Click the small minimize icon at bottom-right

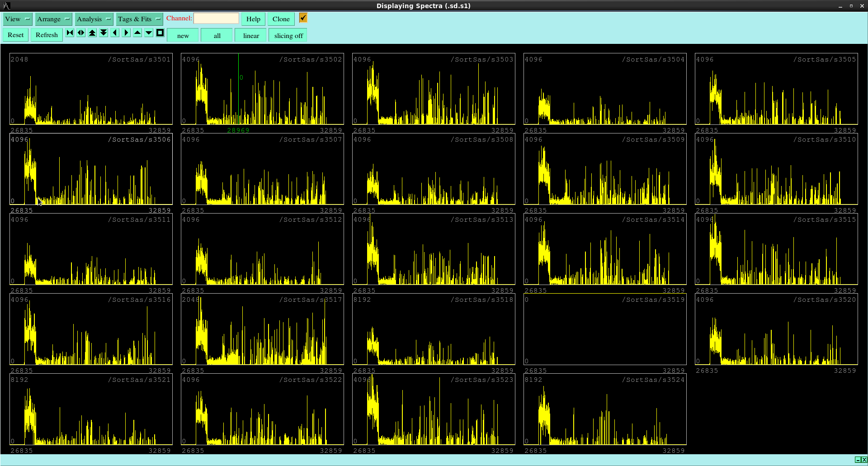coord(858,460)
